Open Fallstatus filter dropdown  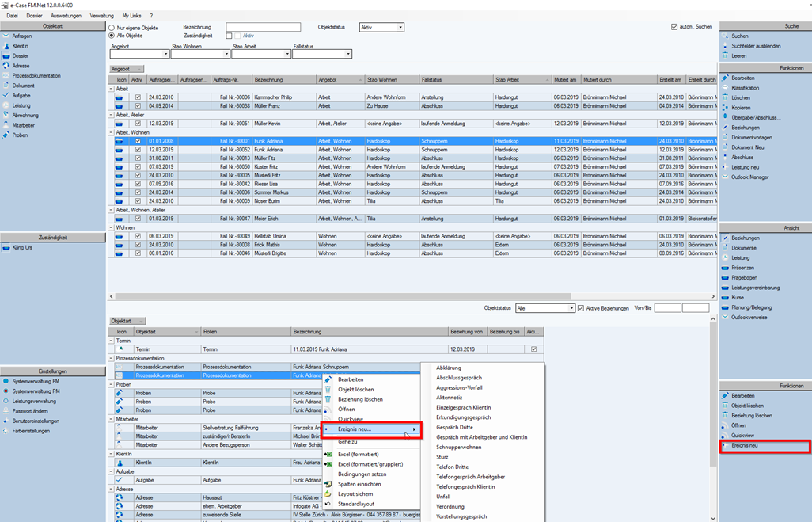(348, 54)
